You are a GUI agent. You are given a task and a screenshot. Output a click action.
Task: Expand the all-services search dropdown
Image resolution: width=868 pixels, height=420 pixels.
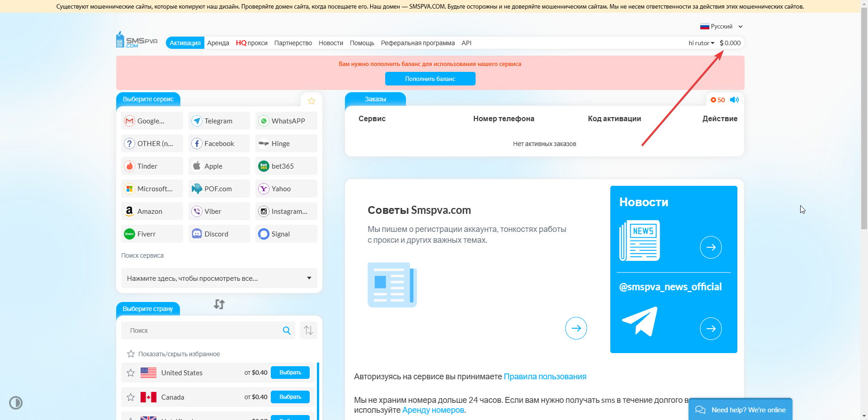219,278
